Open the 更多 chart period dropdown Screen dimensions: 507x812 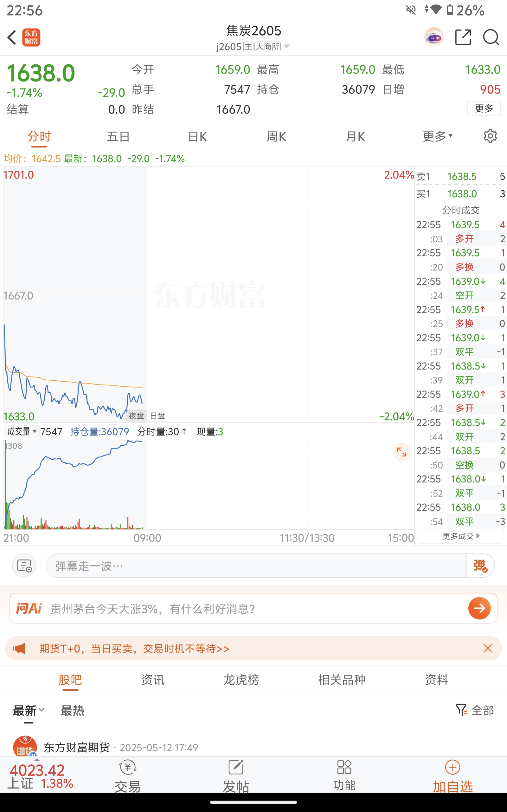[x=437, y=136]
